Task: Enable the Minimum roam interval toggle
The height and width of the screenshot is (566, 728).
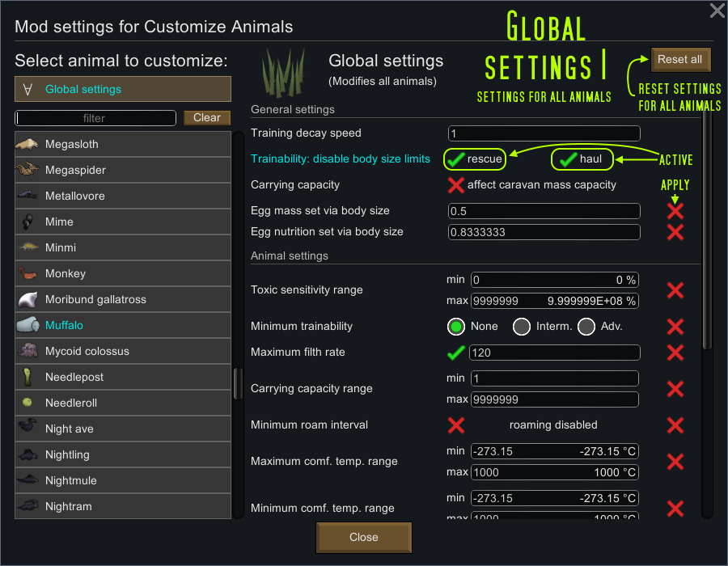Action: 456,425
